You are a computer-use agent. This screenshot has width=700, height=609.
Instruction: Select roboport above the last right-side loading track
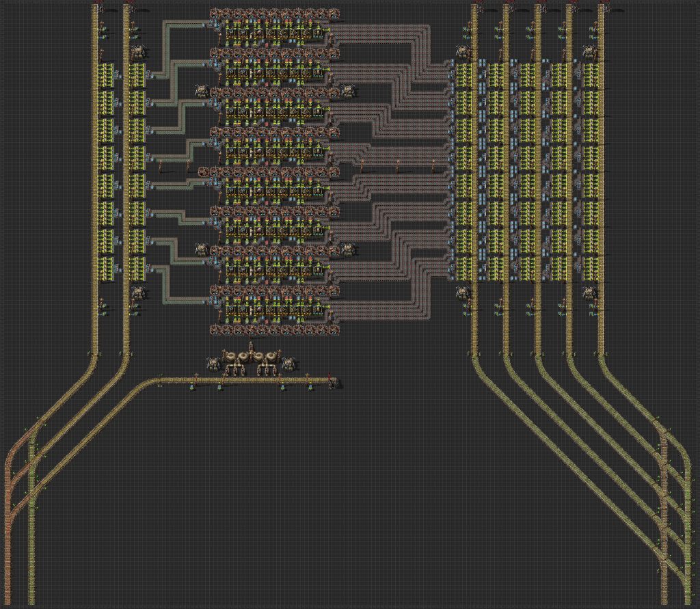pos(590,53)
